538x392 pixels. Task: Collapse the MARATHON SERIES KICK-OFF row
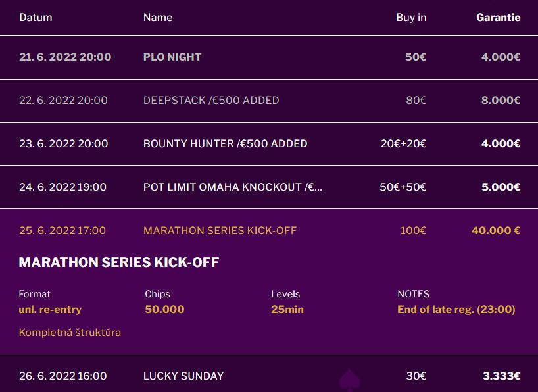220,230
